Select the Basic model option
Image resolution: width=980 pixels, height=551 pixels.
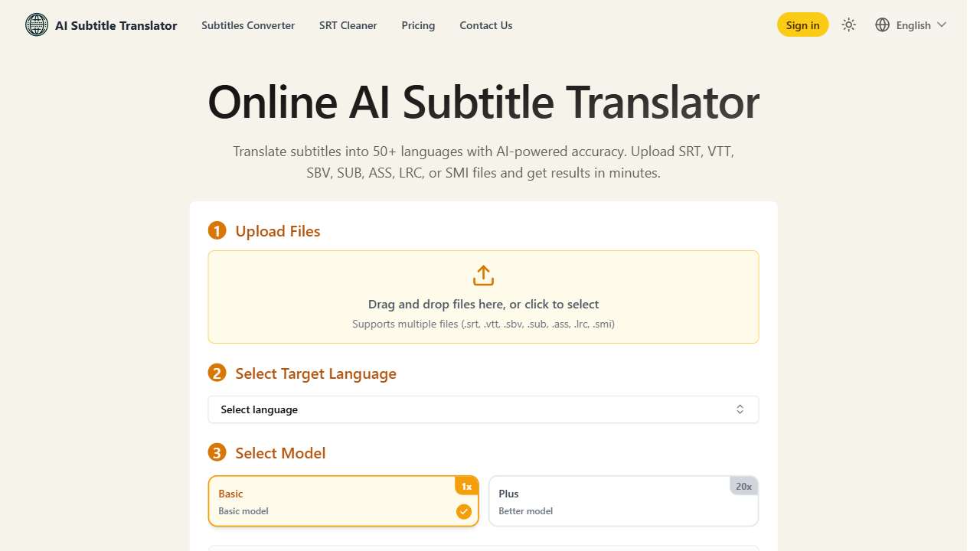pos(343,500)
